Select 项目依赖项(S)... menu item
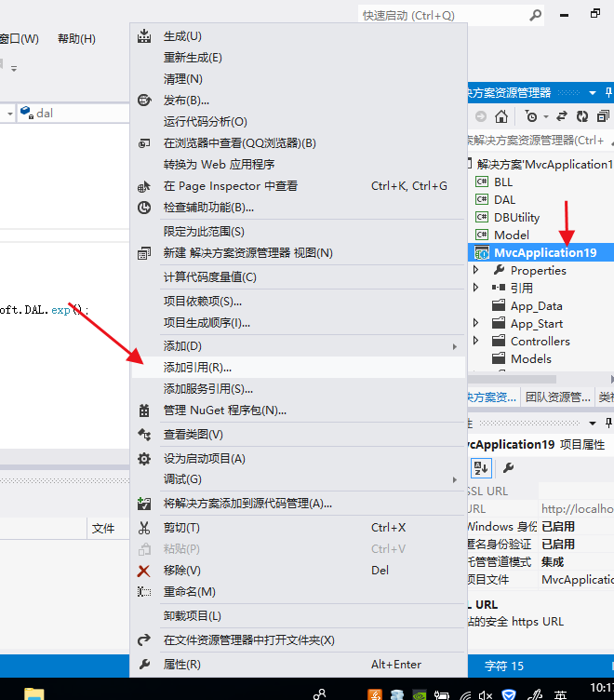Image resolution: width=614 pixels, height=700 pixels. click(x=299, y=302)
